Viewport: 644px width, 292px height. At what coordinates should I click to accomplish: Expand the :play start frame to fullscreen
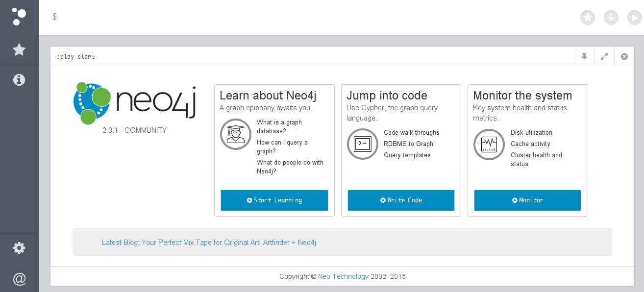(604, 56)
